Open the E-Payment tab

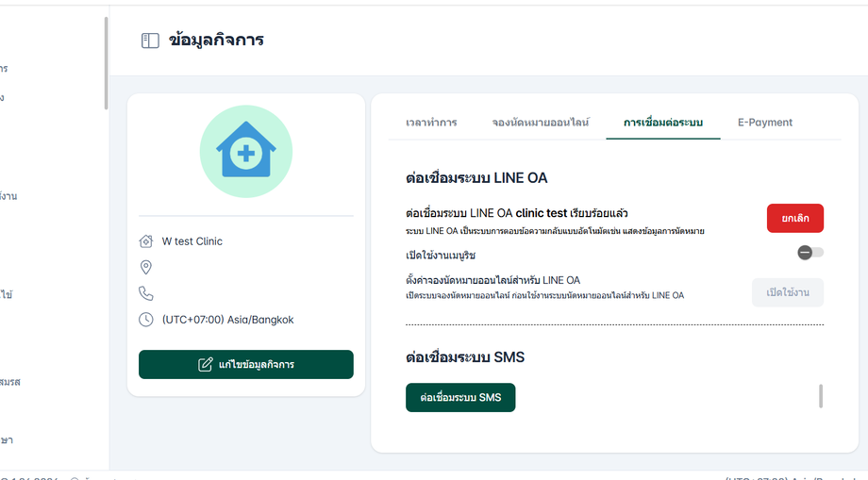tap(765, 123)
